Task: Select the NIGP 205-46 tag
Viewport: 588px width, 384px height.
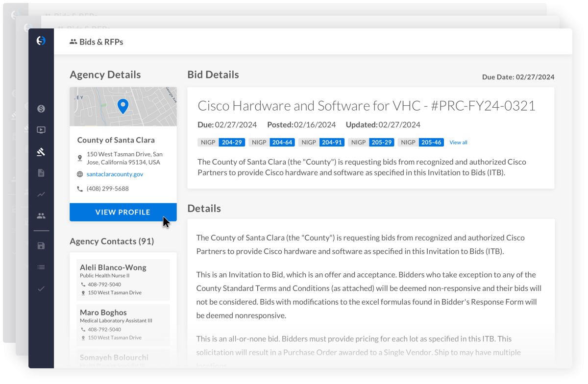Action: [421, 143]
